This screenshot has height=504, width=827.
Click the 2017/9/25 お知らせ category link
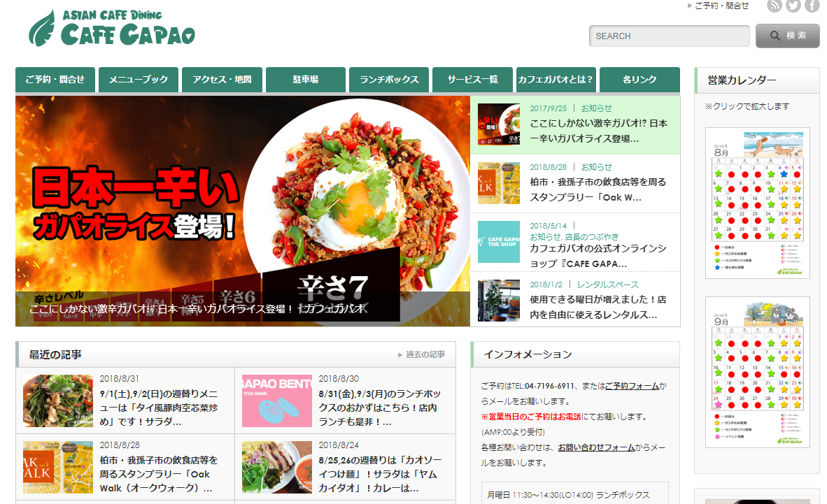tap(597, 108)
